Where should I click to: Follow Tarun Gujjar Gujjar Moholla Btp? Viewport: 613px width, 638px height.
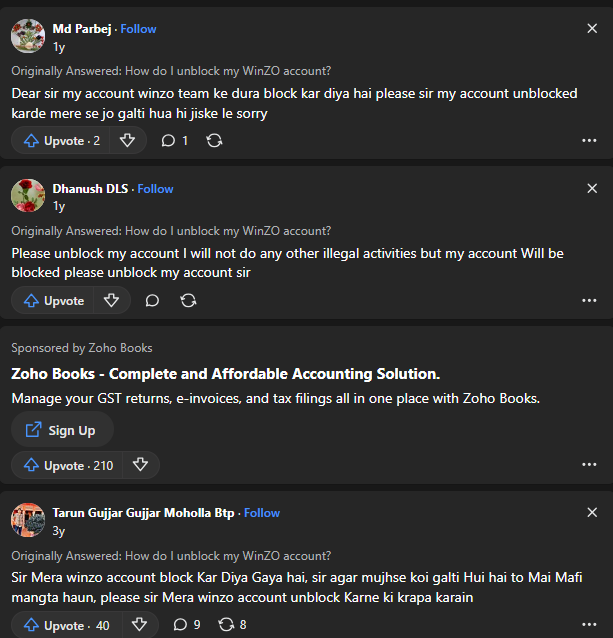pos(262,513)
